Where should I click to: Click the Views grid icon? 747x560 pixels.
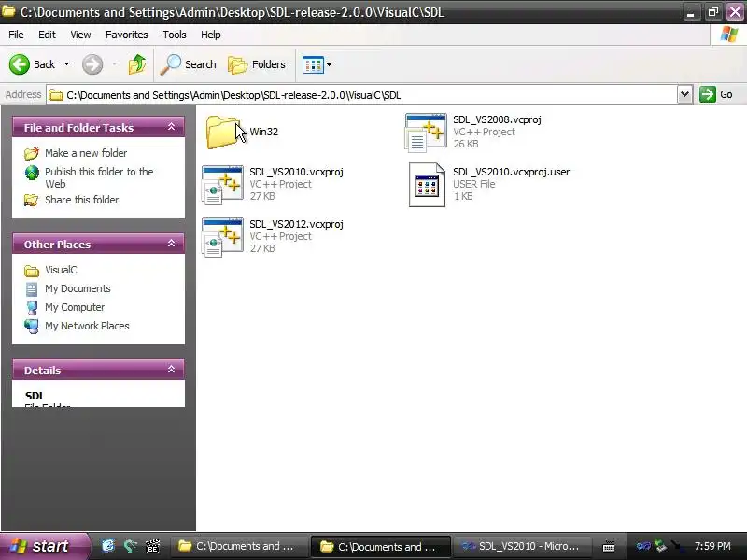coord(313,64)
